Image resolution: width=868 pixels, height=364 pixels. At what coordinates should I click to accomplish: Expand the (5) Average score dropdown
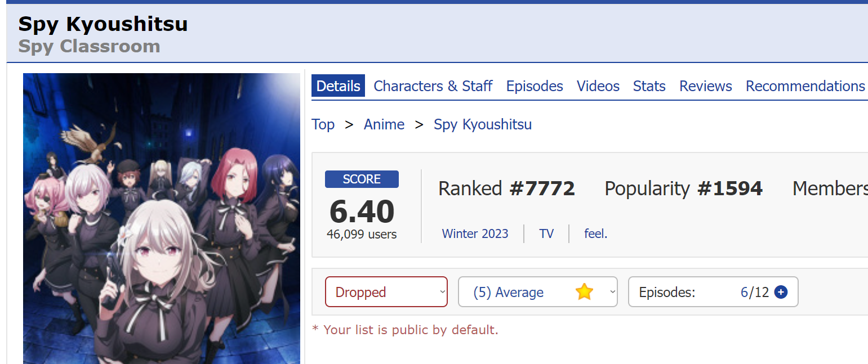point(538,292)
